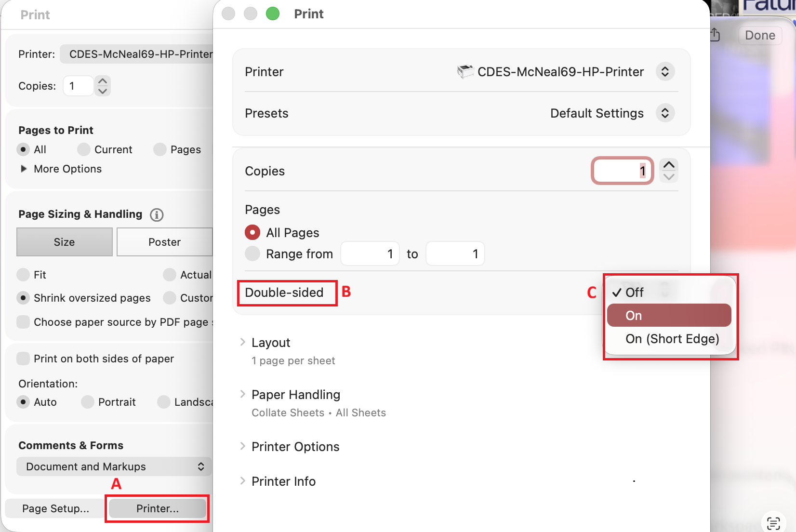Select Portrait orientation
796x532 pixels.
pos(88,402)
